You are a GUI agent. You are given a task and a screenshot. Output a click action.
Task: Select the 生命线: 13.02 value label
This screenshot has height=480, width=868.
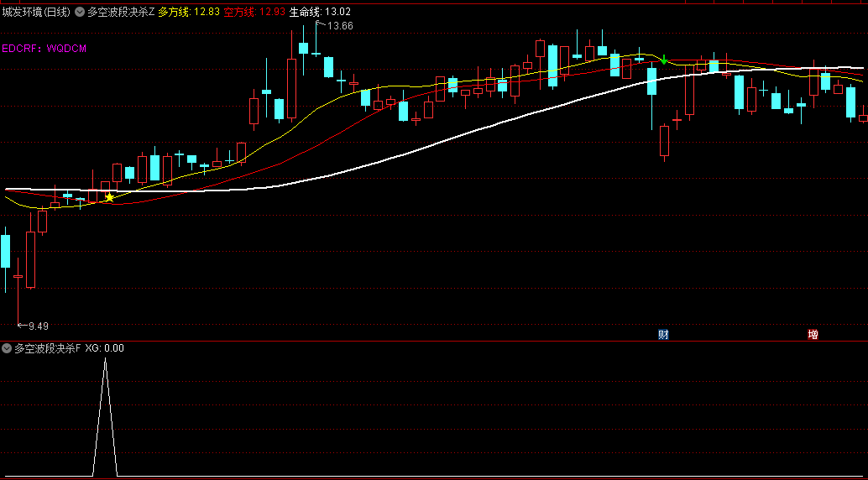click(319, 12)
